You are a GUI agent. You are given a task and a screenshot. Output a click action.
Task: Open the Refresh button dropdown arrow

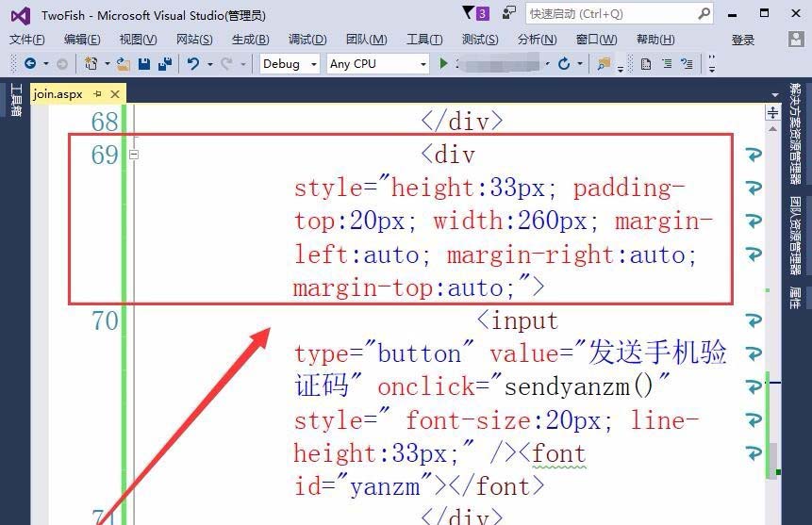tap(580, 64)
